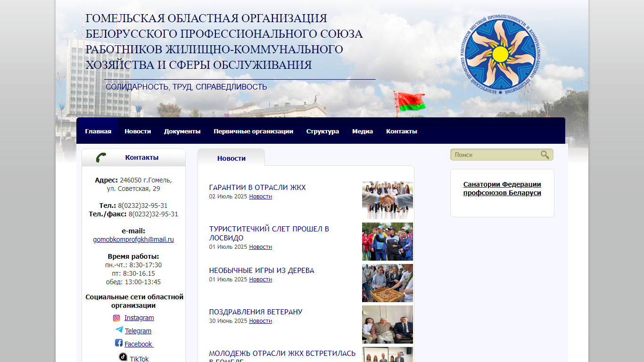644x362 pixels.
Task: Open the Медиа menu item
Action: coord(363,131)
